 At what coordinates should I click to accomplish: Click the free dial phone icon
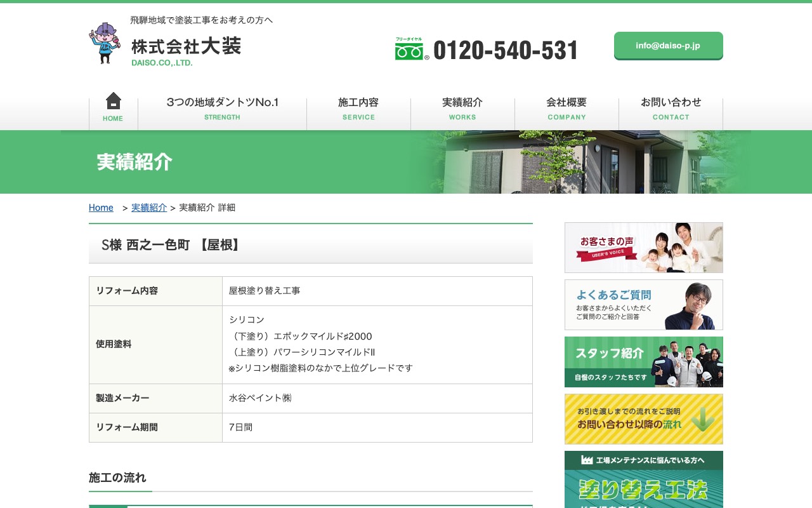(x=412, y=49)
